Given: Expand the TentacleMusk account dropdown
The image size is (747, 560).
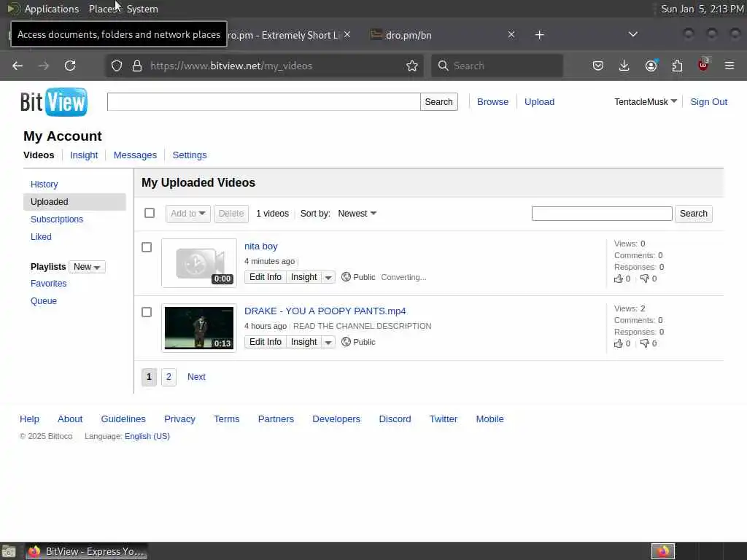Looking at the screenshot, I should tap(646, 102).
